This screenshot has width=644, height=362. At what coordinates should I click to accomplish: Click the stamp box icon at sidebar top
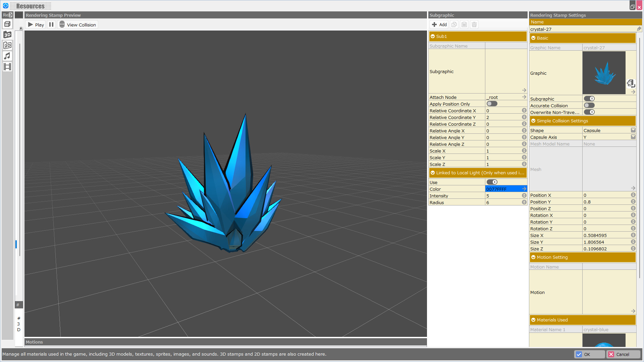coord(7,24)
